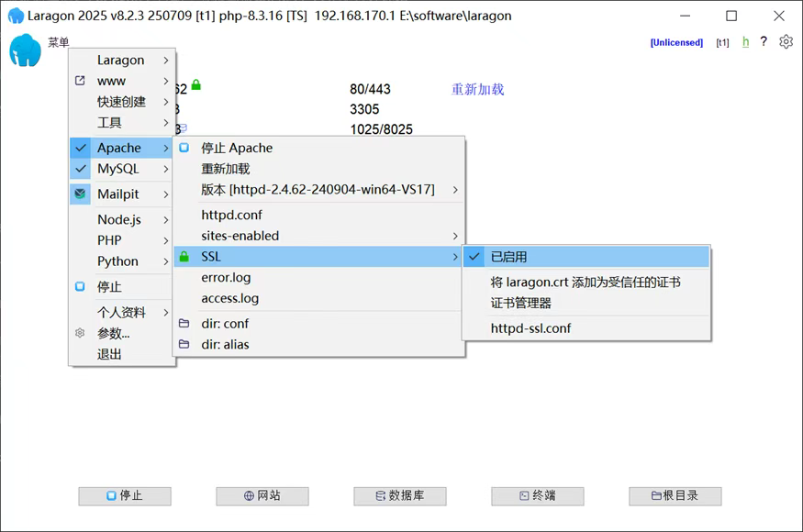Click the 终端 button

click(537, 495)
